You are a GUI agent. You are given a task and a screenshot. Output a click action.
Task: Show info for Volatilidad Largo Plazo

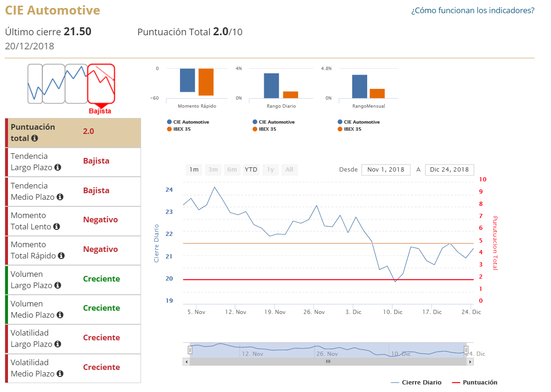[57, 345]
